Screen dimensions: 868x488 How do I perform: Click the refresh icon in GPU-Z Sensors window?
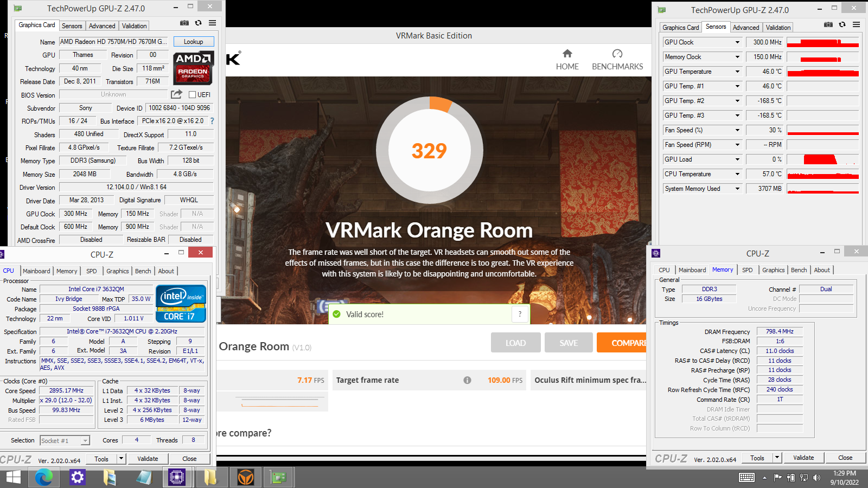(x=843, y=24)
